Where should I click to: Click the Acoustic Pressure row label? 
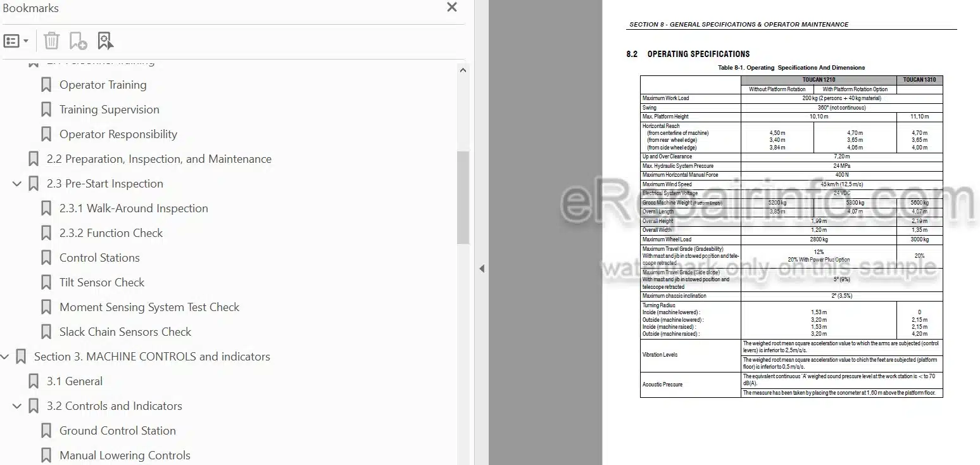[662, 385]
